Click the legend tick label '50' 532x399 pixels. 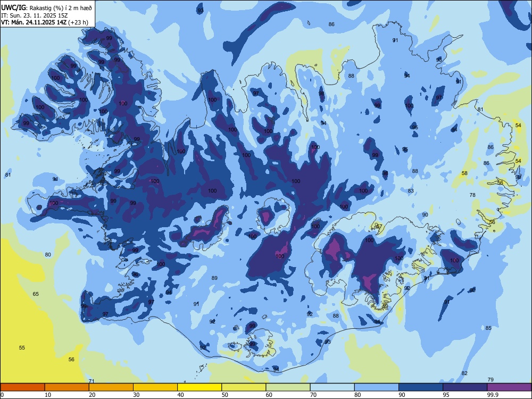(x=225, y=395)
